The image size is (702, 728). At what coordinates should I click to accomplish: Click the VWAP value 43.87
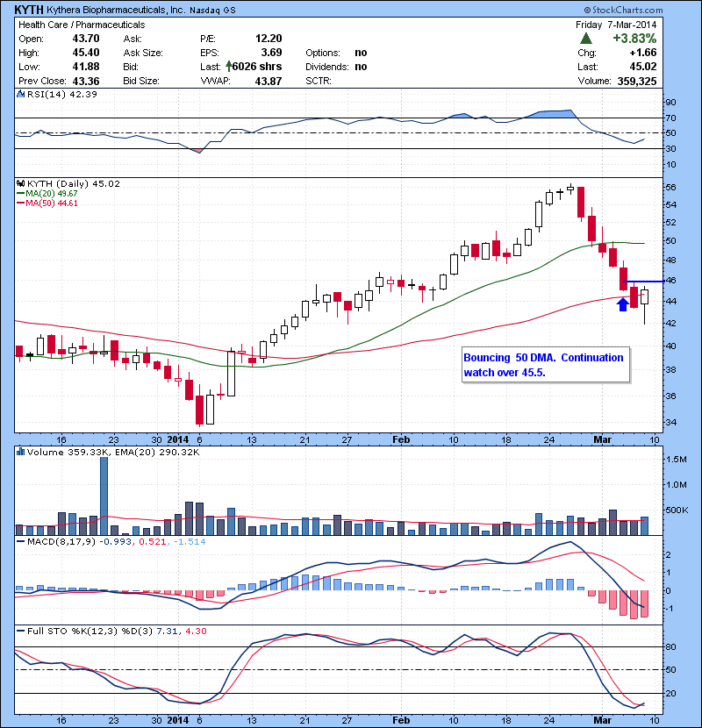(269, 81)
